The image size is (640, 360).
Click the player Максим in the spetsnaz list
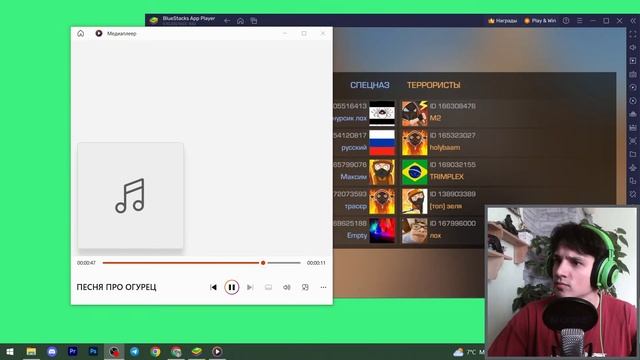pyautogui.click(x=354, y=177)
